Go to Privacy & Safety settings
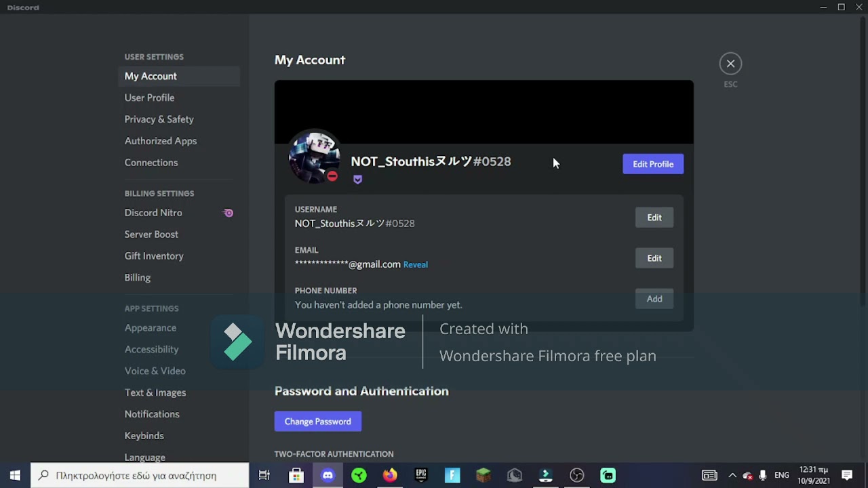 pyautogui.click(x=179, y=119)
